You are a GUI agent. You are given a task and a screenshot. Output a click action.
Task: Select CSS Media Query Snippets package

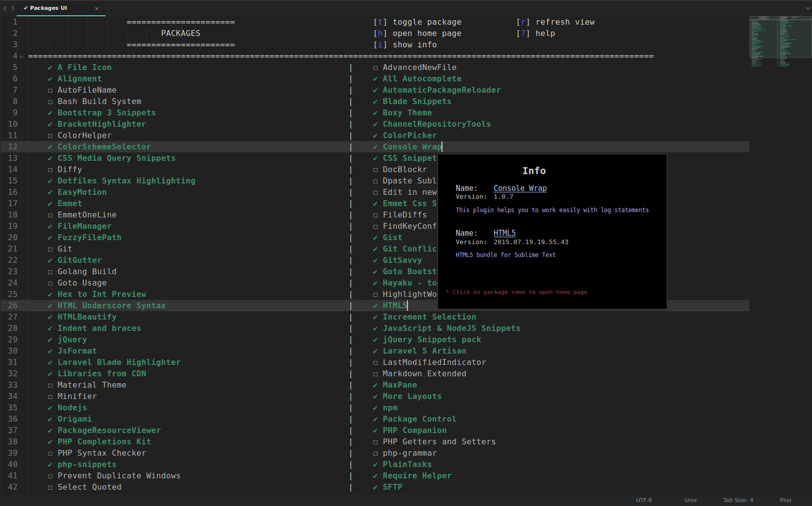[116, 158]
